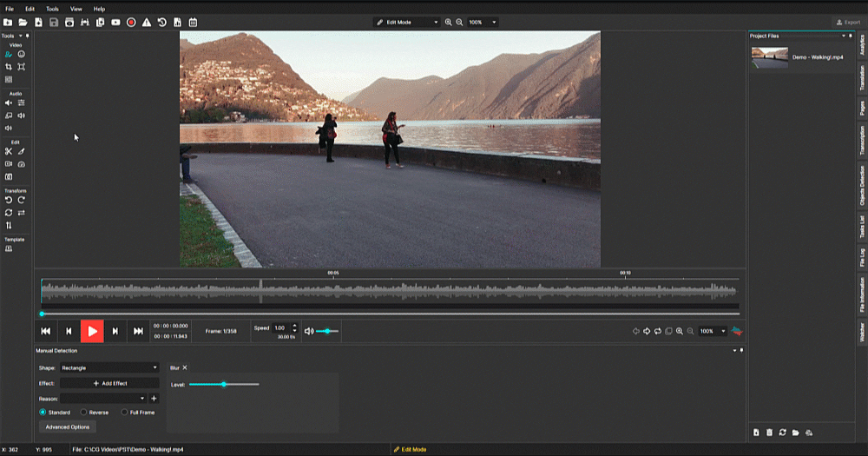Select the Standard radio option

(43, 412)
